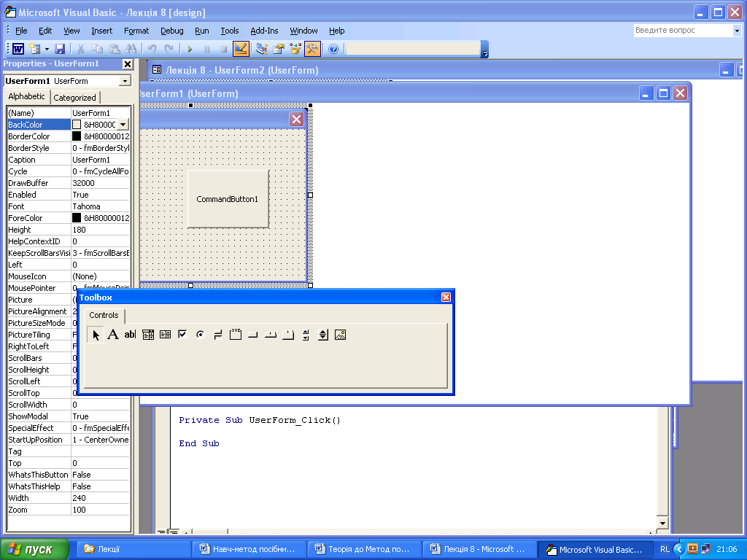The image size is (747, 560).
Task: Open the BackColor value dropdown arrow
Action: pyautogui.click(x=123, y=125)
